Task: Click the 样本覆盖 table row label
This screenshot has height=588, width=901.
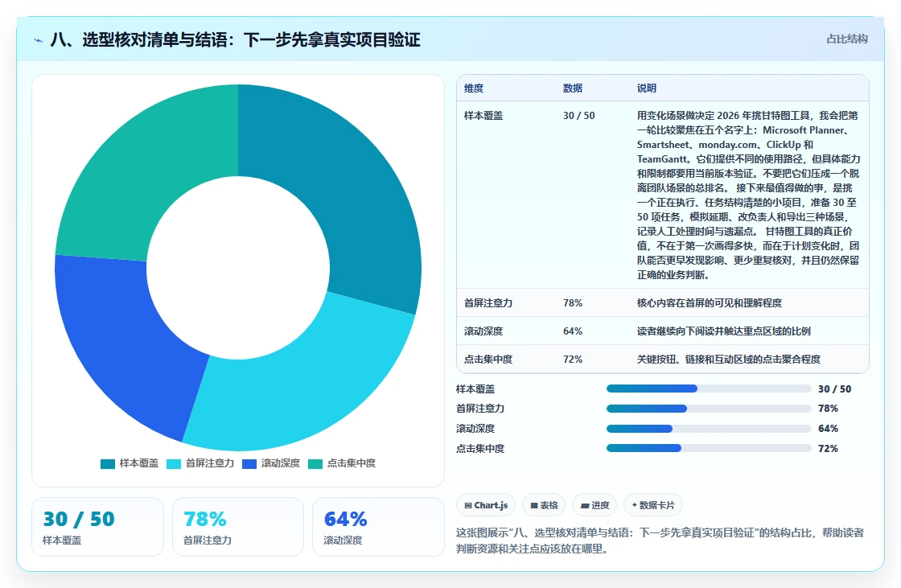Action: click(x=483, y=116)
